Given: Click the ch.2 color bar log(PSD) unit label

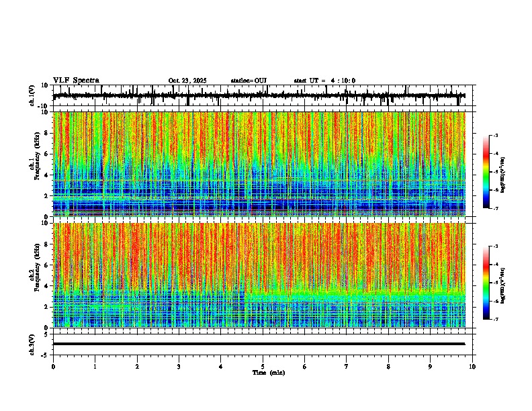Looking at the screenshot, I should (502, 285).
